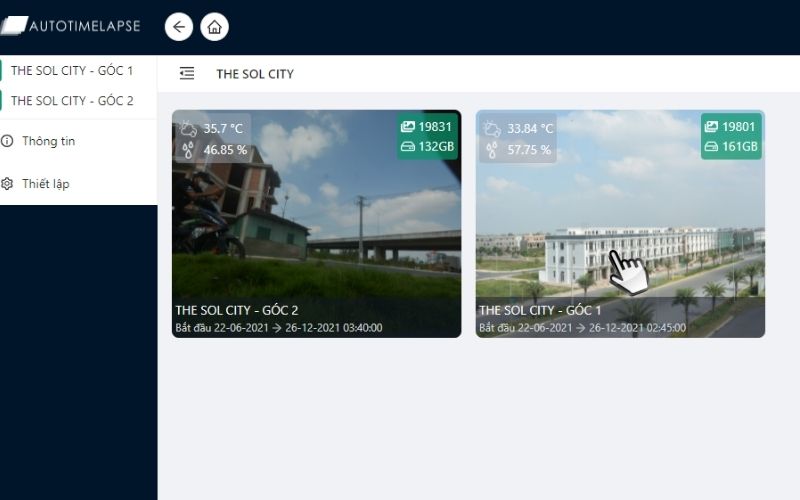Open the GÓC 1 camera thumbnail
The width and height of the screenshot is (800, 500).
620,223
